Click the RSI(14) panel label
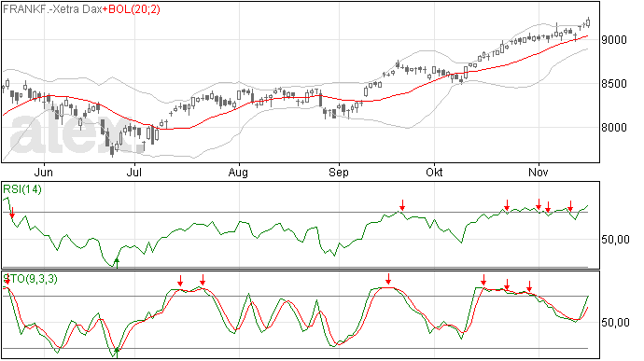644x361 pixels. pos(22,189)
